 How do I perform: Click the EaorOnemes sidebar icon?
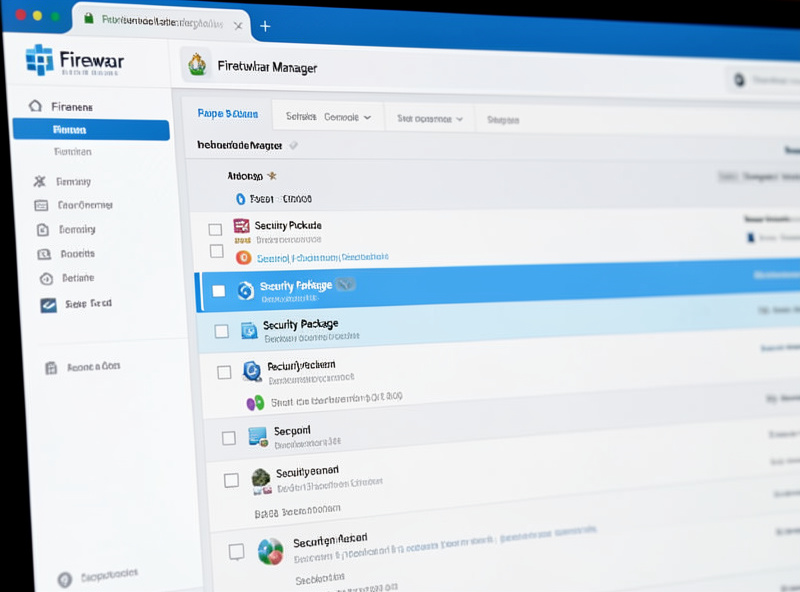[x=41, y=205]
